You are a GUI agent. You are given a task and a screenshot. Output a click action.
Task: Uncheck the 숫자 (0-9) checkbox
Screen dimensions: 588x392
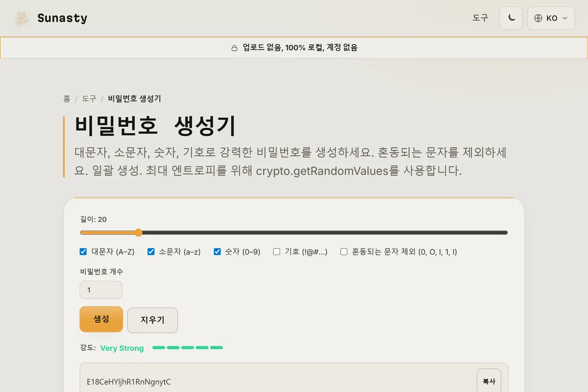(217, 252)
